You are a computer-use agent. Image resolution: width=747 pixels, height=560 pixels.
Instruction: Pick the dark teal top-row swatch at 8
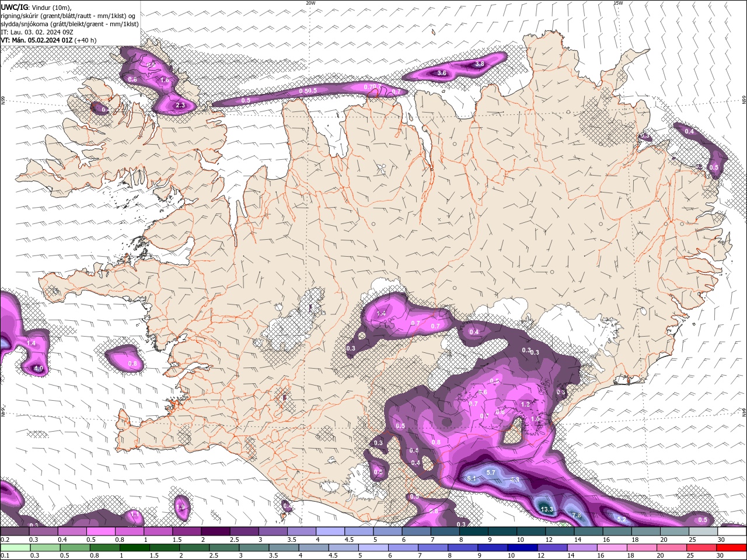point(474,531)
